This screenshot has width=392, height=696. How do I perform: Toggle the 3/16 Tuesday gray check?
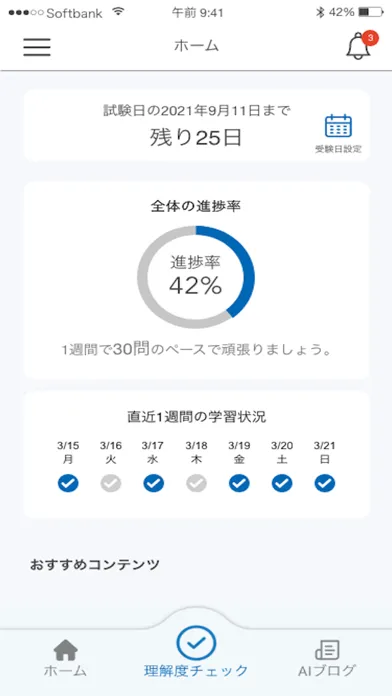111,483
